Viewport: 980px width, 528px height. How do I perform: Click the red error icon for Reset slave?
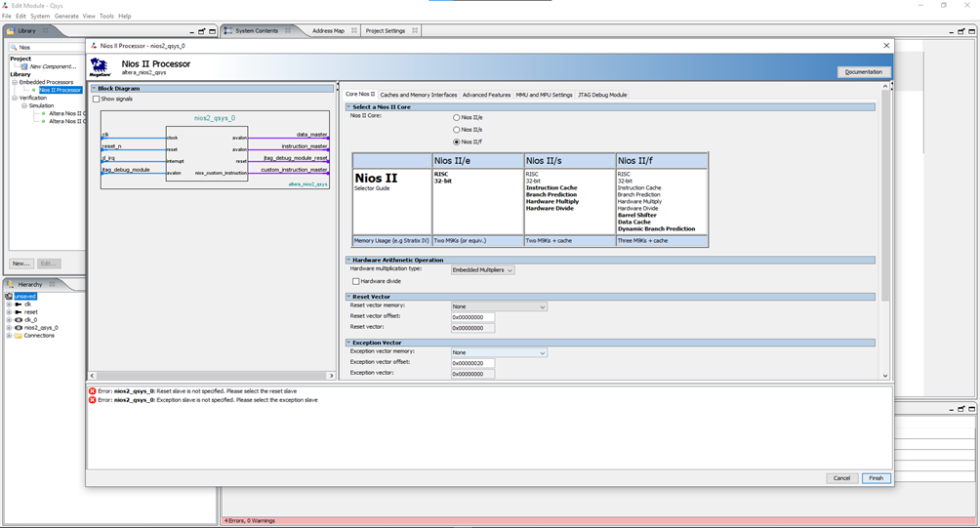(x=93, y=391)
